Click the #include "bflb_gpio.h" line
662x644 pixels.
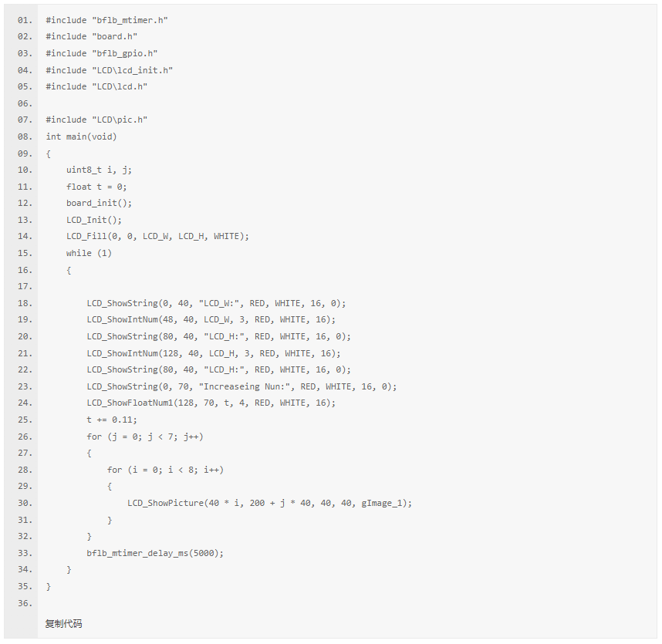102,53
